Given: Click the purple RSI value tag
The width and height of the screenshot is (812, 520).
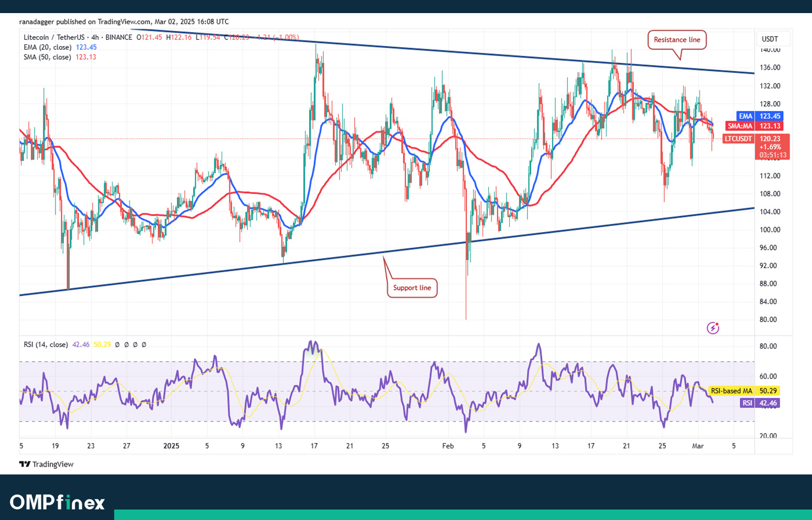Looking at the screenshot, I should coord(760,403).
